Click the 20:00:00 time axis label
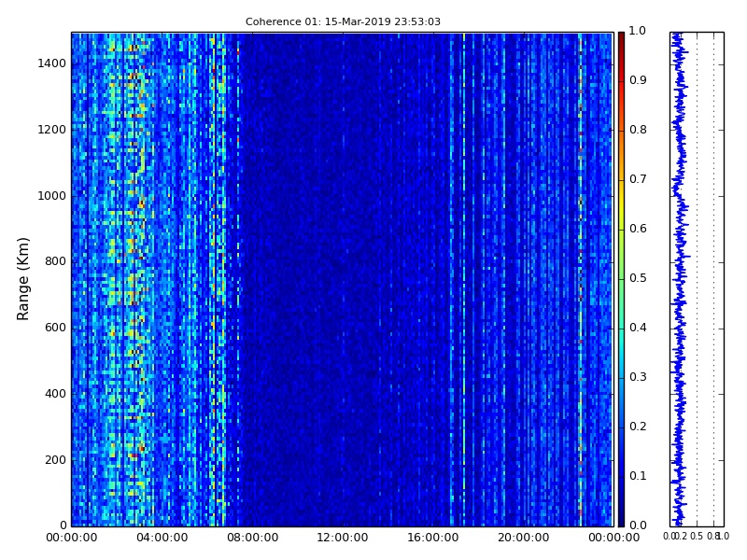This screenshot has height=560, width=747. pos(524,538)
